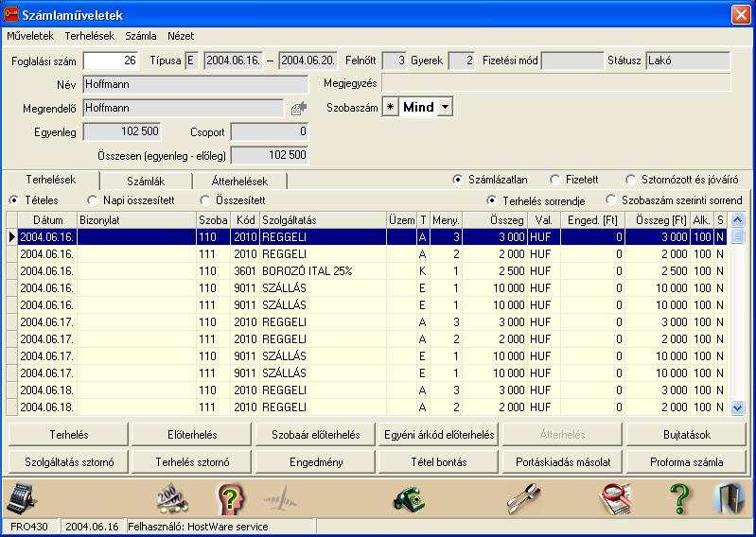
Task: Click FRO430 in the status bar
Action: coord(29,527)
